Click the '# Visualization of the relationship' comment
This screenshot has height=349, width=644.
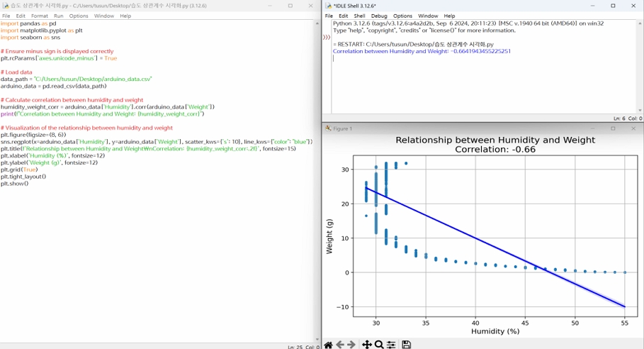(x=86, y=128)
